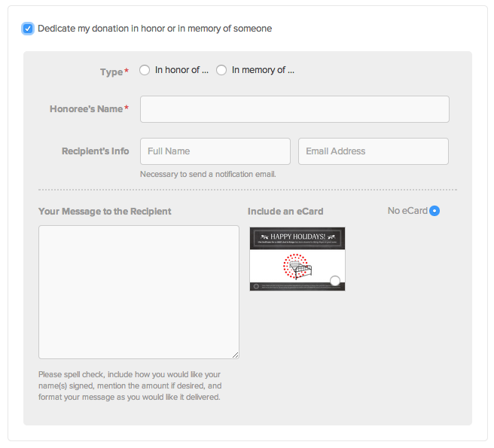Click the 'No eCard' label text
The width and height of the screenshot is (494, 448).
click(x=407, y=211)
